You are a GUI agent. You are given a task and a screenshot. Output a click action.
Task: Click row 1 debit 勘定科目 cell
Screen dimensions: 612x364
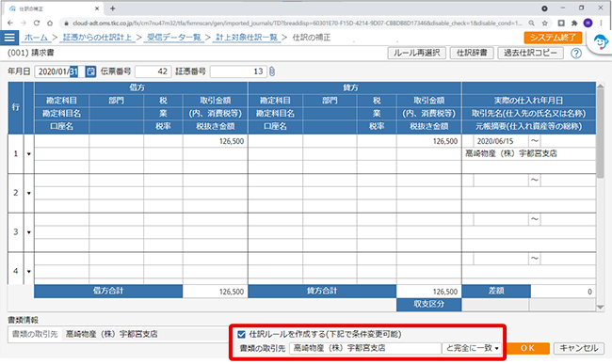[x=61, y=141]
